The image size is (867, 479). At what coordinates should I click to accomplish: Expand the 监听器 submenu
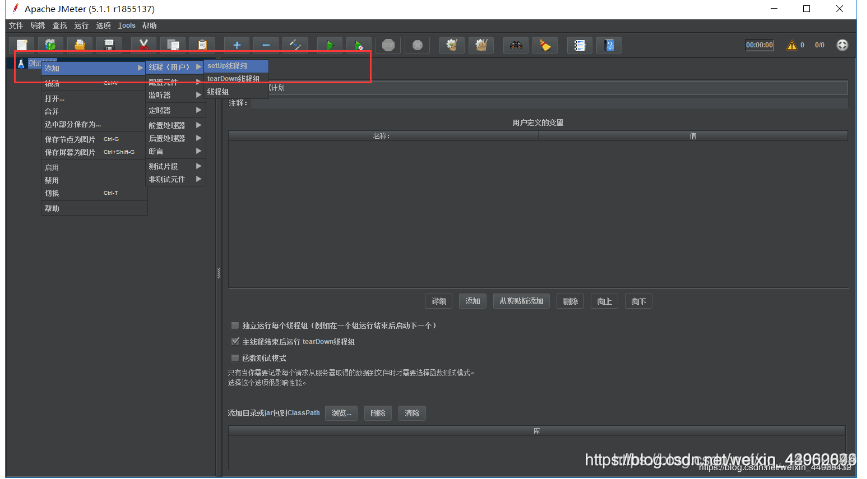coord(175,95)
